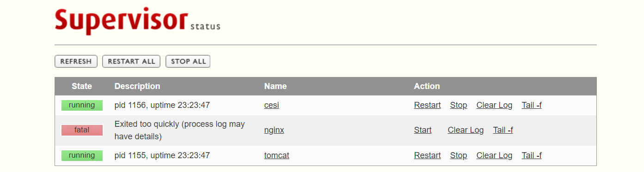Click the REFRESH button
Image resolution: width=644 pixels, height=172 pixels.
click(76, 61)
